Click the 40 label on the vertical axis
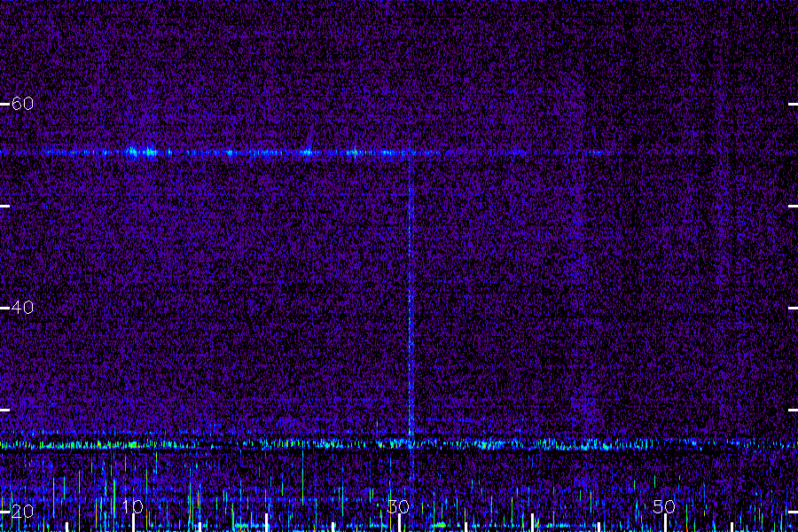 click(x=22, y=308)
